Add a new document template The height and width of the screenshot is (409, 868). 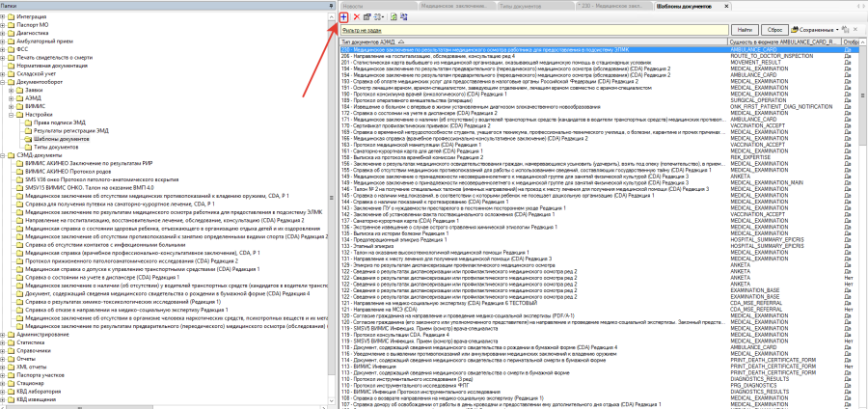click(x=343, y=17)
